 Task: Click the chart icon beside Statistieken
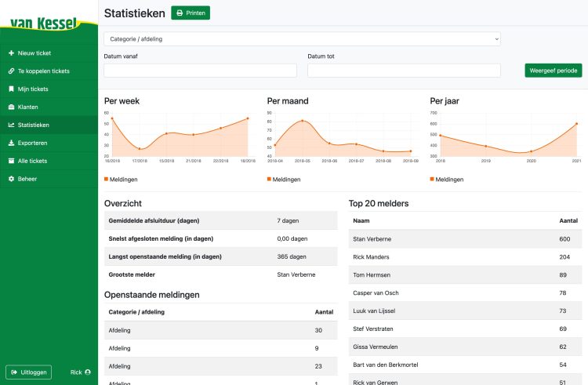click(11, 125)
